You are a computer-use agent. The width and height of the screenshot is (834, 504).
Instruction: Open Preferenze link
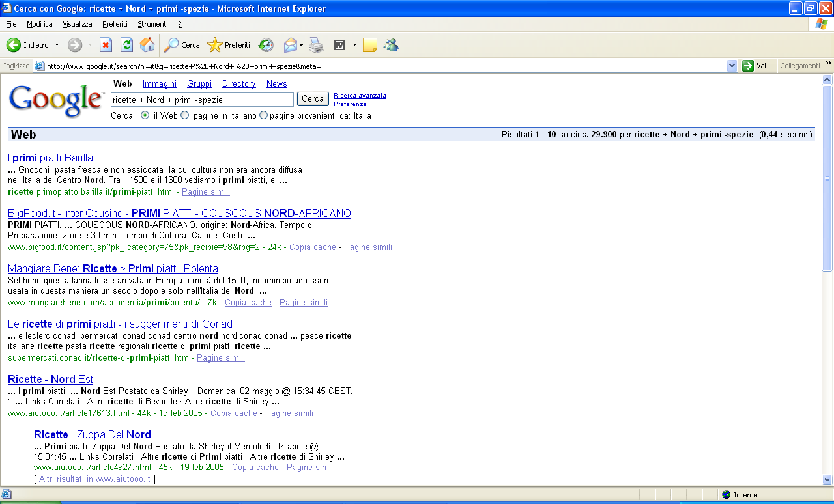click(x=350, y=104)
